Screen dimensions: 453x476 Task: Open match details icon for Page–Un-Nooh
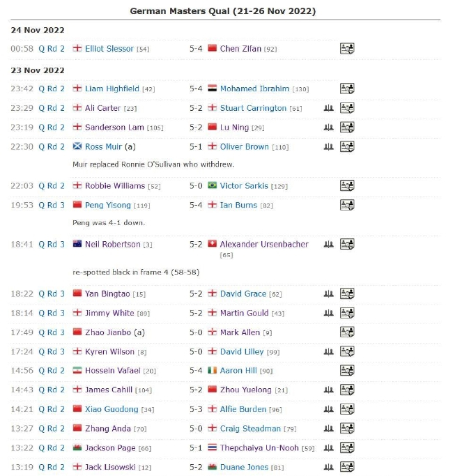[347, 447]
